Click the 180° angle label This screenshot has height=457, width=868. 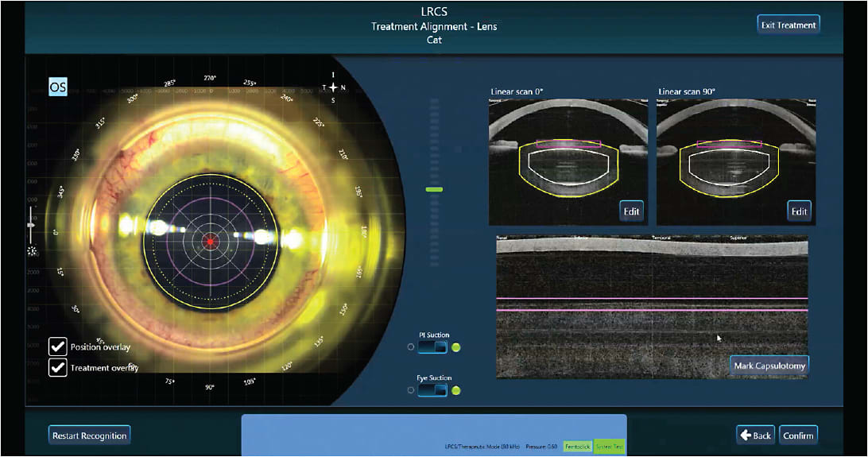(364, 231)
